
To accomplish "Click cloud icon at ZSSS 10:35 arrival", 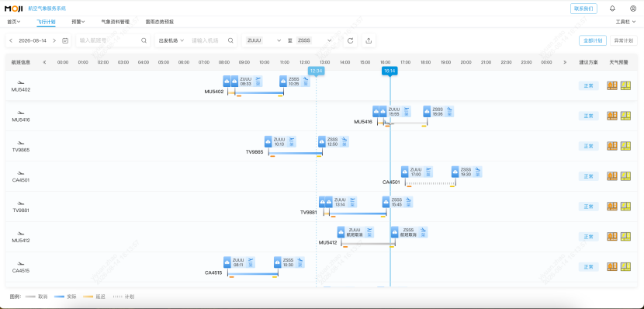I will [283, 81].
